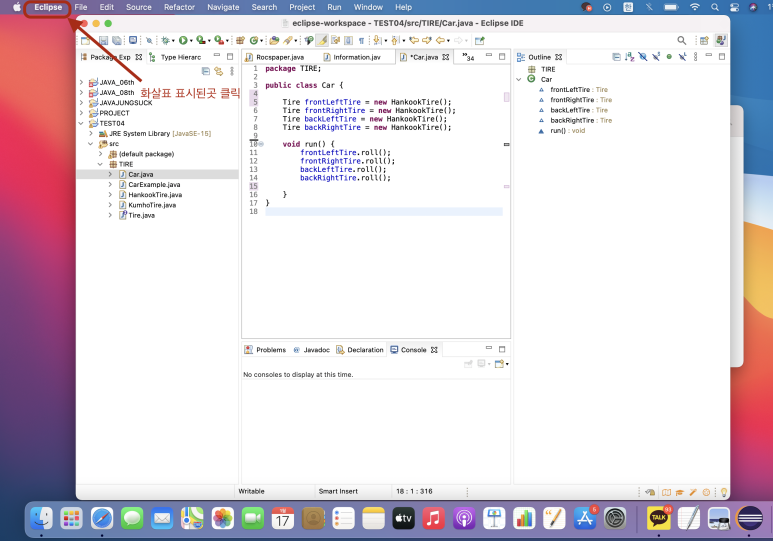Toggle Show Whitespace Characters pilcrow
This screenshot has width=773, height=541.
point(361,40)
